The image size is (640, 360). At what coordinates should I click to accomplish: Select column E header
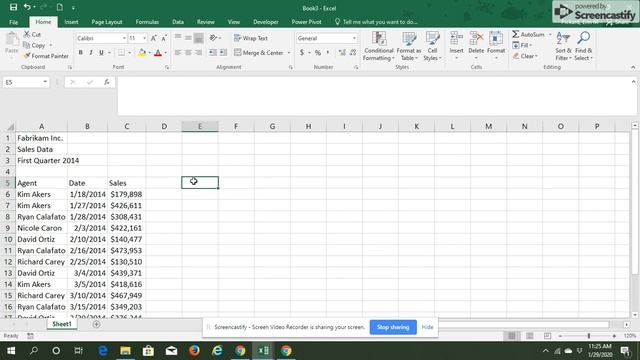pyautogui.click(x=200, y=127)
